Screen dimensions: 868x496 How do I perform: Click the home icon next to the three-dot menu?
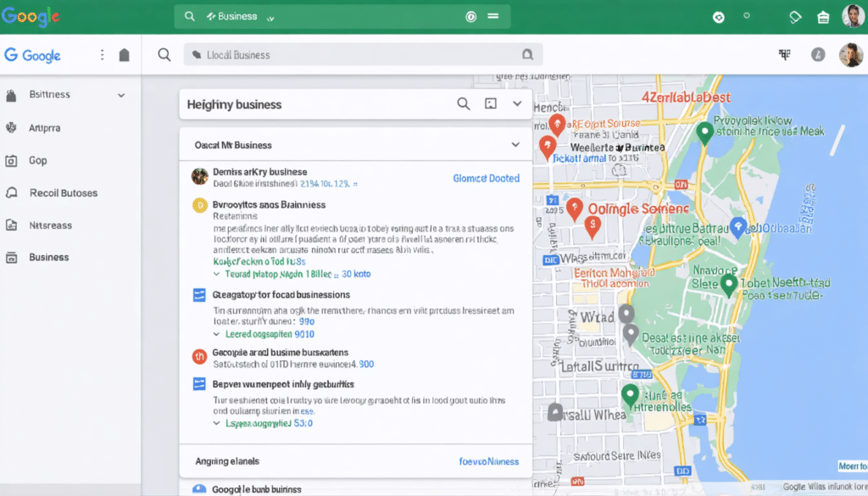pyautogui.click(x=124, y=54)
